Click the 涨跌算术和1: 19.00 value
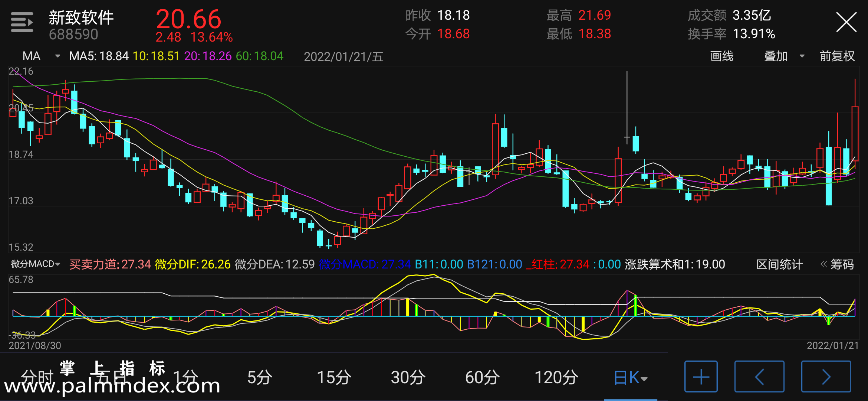Image resolution: width=868 pixels, height=401 pixels. [x=675, y=264]
